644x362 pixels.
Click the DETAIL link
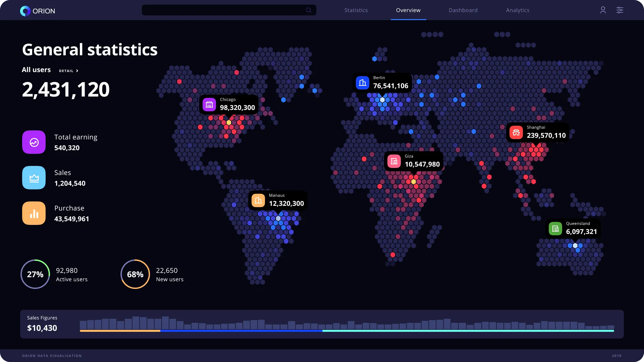(x=66, y=71)
